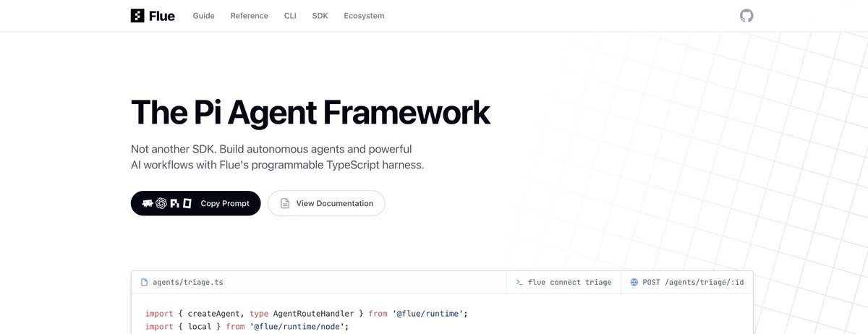Switch to the flue connect triage tab
Screen dimensions: 868x334
[x=563, y=282]
